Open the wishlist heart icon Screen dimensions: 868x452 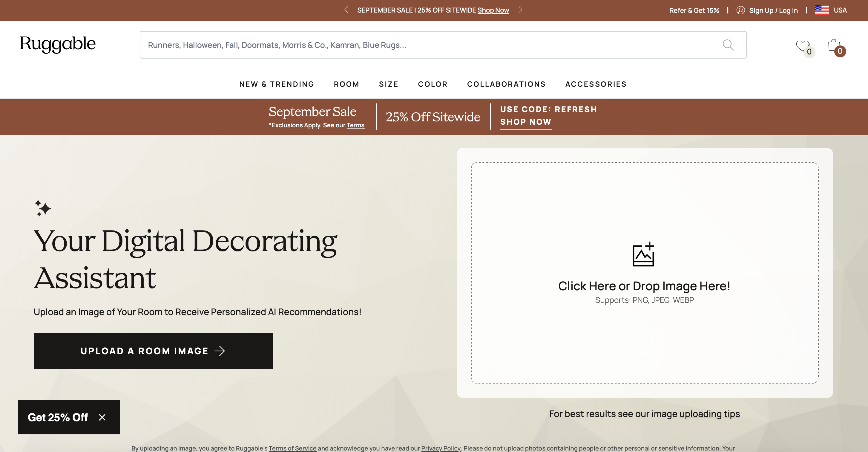coord(803,45)
